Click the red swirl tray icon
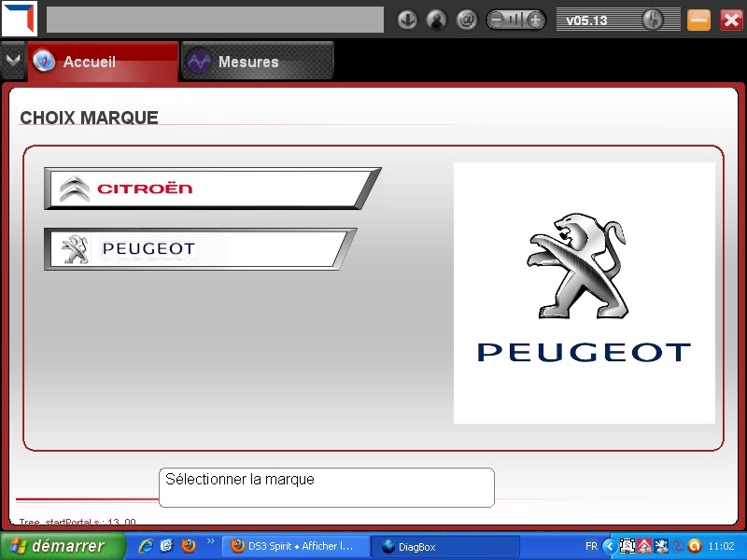The image size is (747, 560). pyautogui.click(x=678, y=546)
